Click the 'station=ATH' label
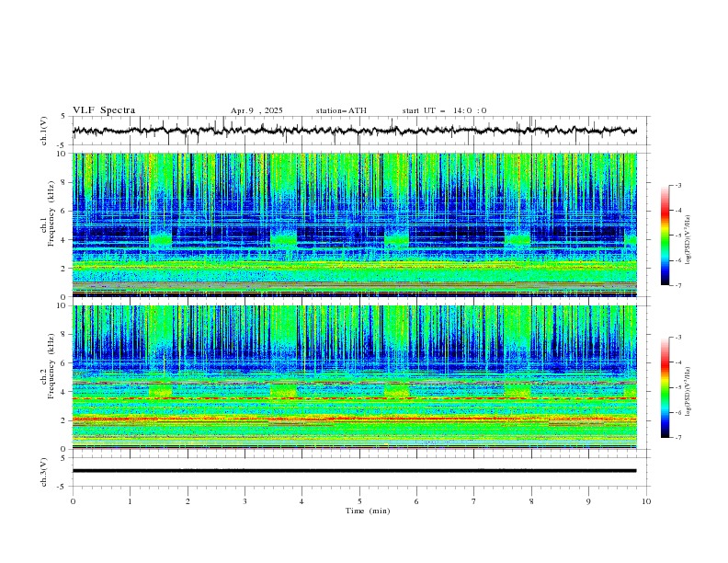 341,110
